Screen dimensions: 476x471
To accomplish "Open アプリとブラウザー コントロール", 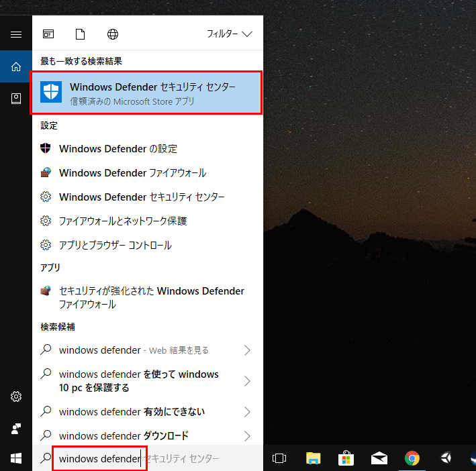I will coord(146,245).
